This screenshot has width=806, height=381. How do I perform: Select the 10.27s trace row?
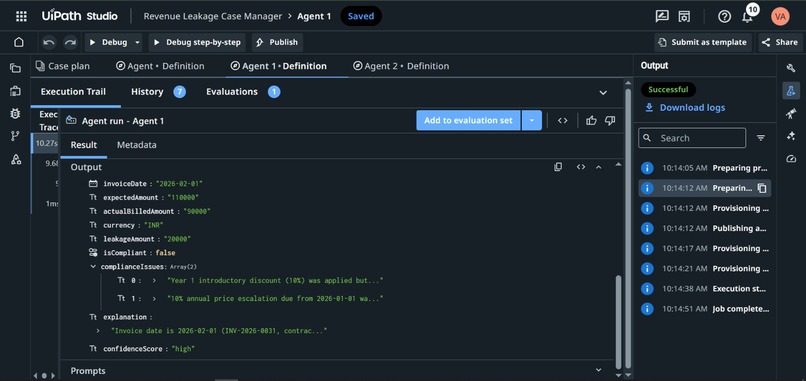coord(46,143)
